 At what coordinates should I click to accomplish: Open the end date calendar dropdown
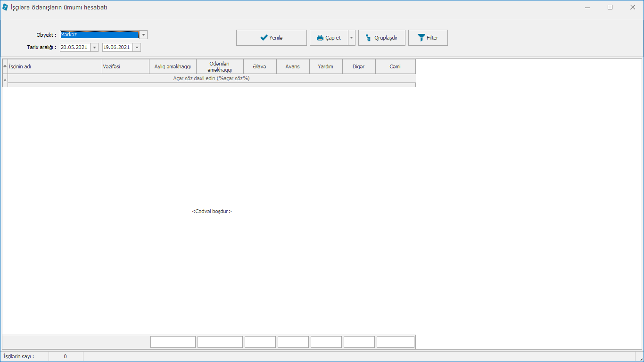137,47
